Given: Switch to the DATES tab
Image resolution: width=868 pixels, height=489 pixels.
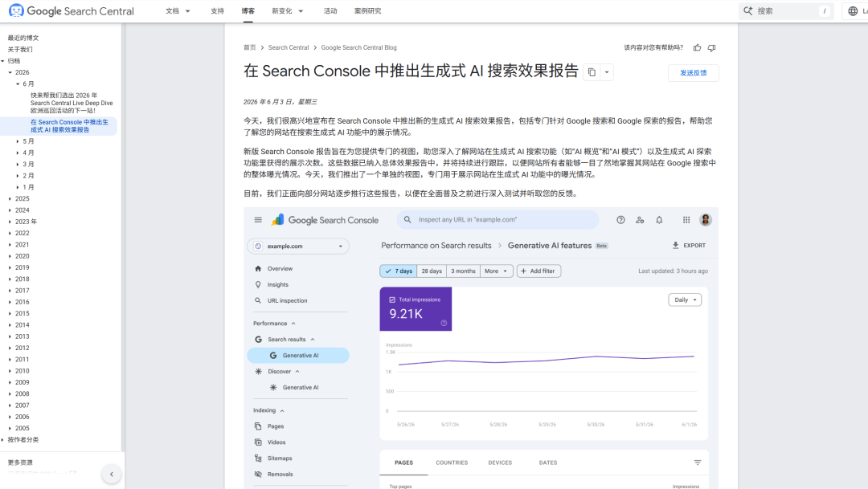Looking at the screenshot, I should (x=548, y=463).
